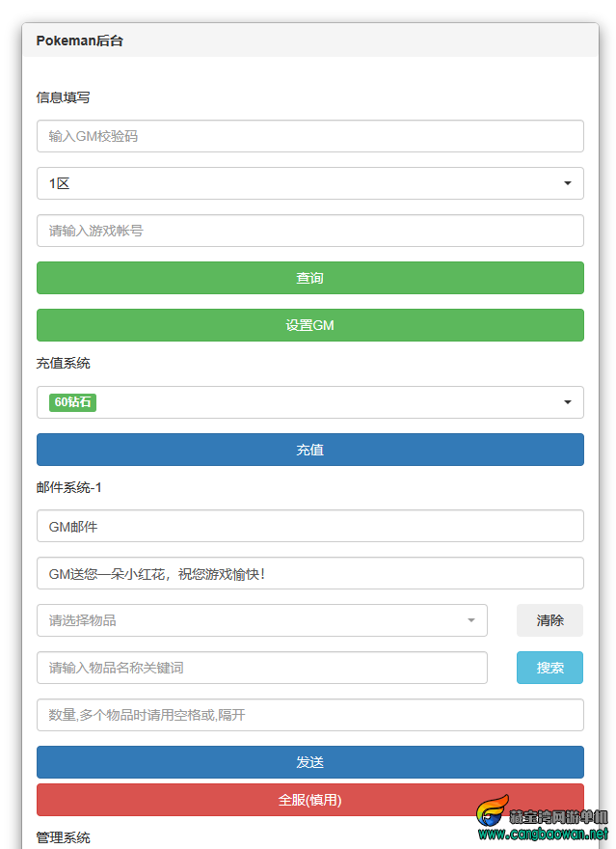Screen dimensions: 616x849
Task: Click the GM verification code input field
Action: coord(309,136)
